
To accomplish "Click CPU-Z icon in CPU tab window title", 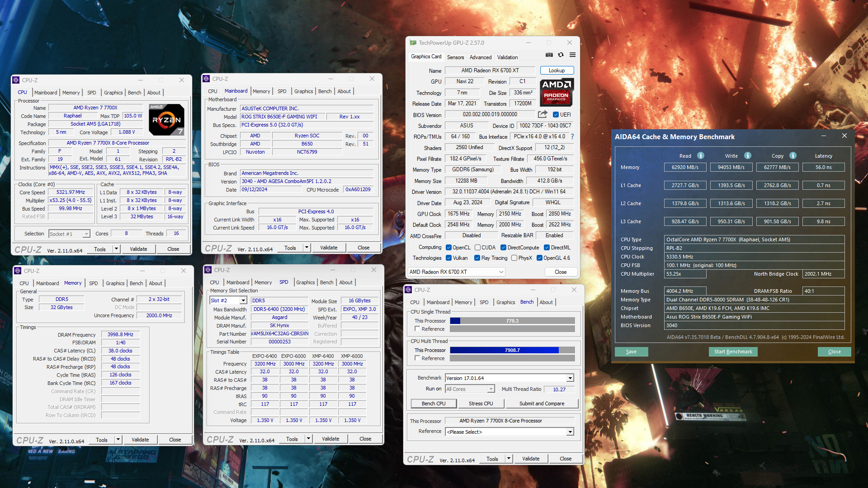I will [17, 80].
